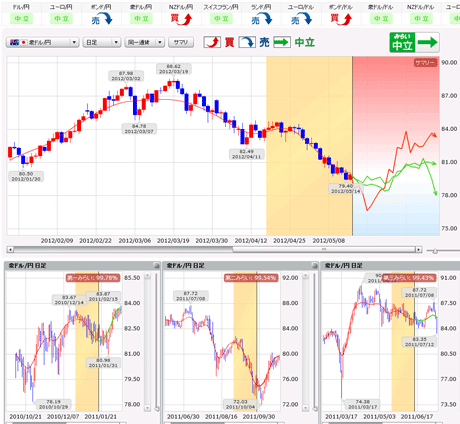Click the 83.87 2011/02/15 label in first panel
The image size is (460, 424).
click(103, 296)
